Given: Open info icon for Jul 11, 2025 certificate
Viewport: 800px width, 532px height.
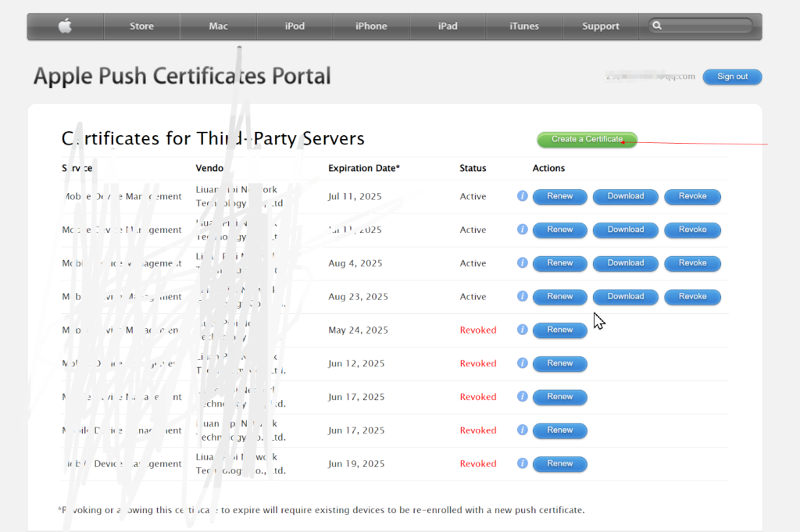Looking at the screenshot, I should (x=523, y=196).
